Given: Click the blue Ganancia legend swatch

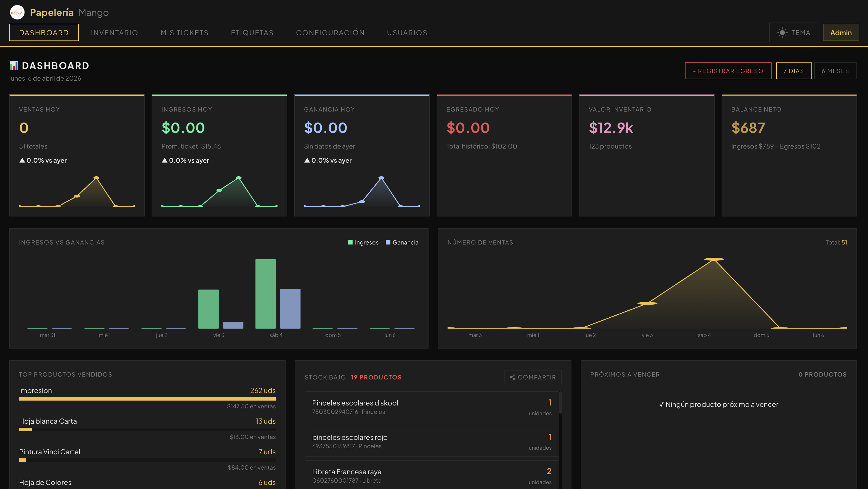Looking at the screenshot, I should coord(388,242).
